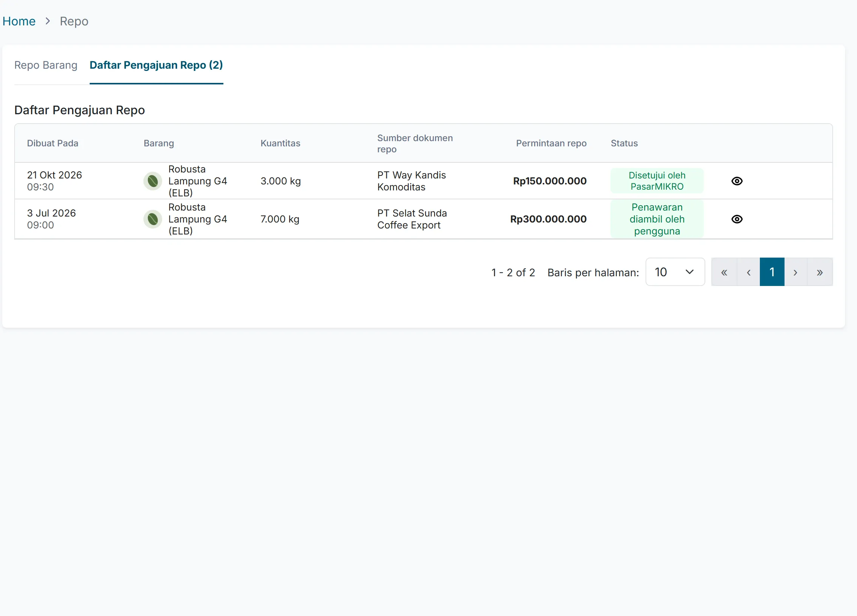This screenshot has width=857, height=616.
Task: Click the Daftar Pengajuan Repo section heading
Action: pos(80,110)
